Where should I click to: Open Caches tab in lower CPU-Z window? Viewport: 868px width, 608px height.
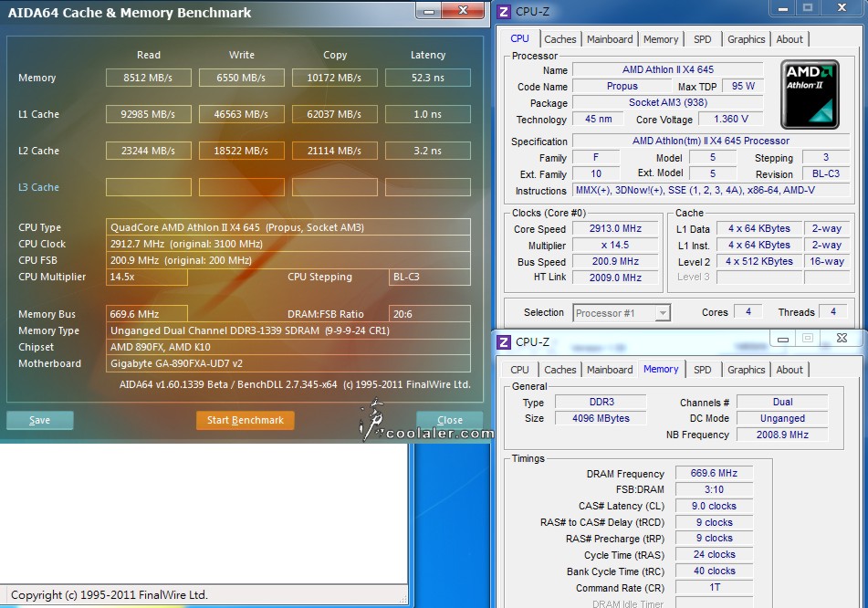coord(559,370)
